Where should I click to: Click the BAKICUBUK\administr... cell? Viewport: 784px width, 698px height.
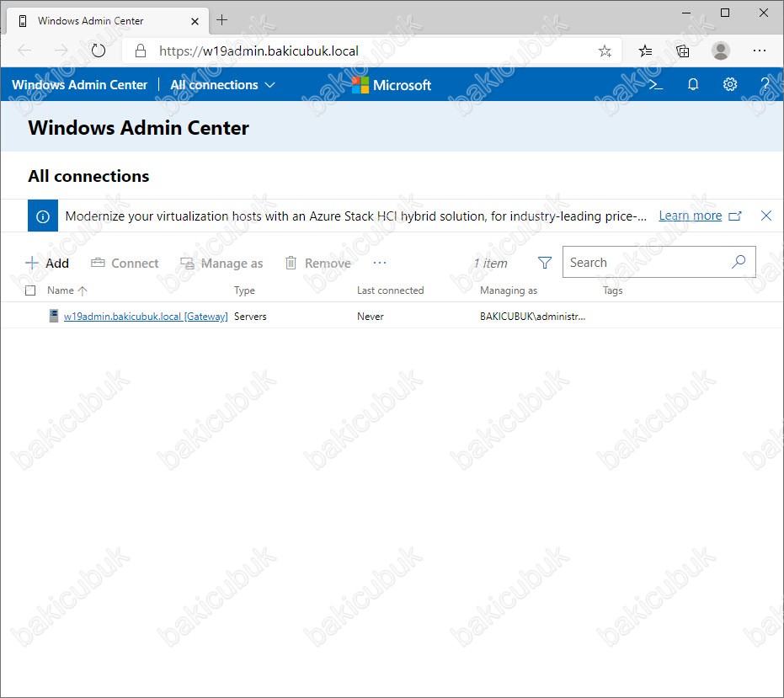pos(532,317)
